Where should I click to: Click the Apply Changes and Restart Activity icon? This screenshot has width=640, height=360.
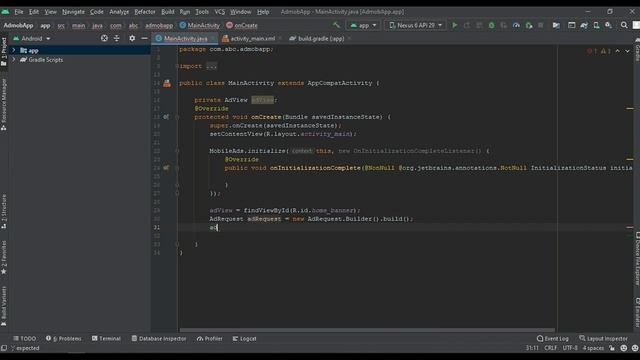point(467,25)
